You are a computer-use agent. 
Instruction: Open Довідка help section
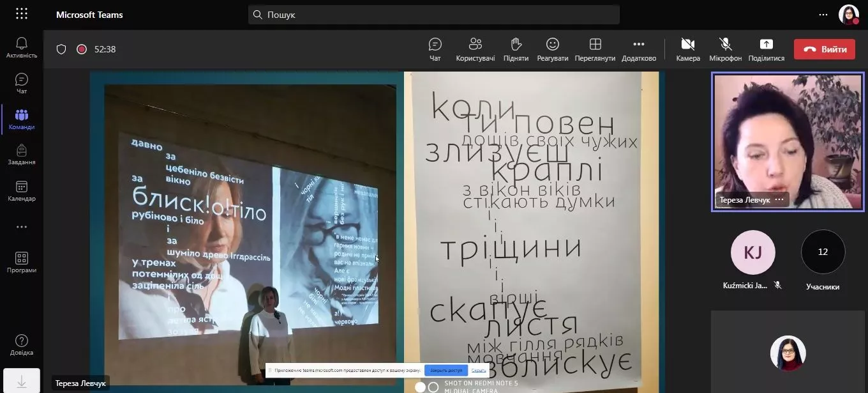click(x=21, y=341)
